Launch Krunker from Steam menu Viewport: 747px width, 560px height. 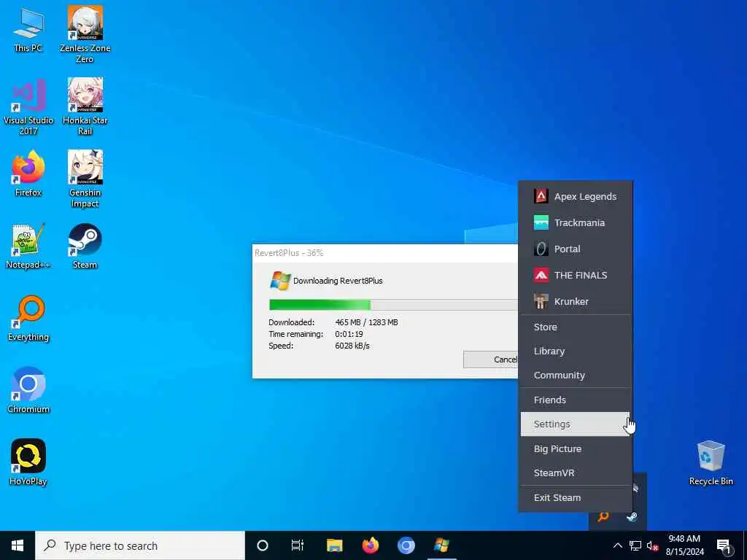pyautogui.click(x=576, y=301)
